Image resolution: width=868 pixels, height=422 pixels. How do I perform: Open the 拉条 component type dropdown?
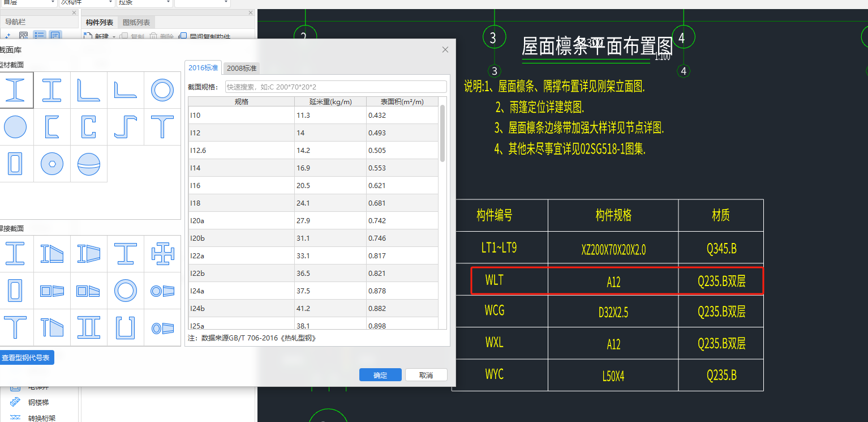[x=144, y=3]
